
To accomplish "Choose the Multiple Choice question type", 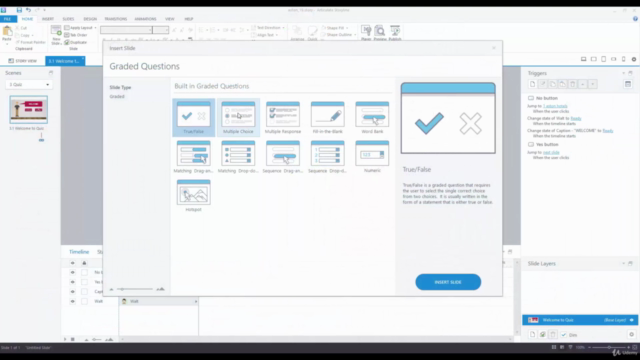I will tap(238, 118).
